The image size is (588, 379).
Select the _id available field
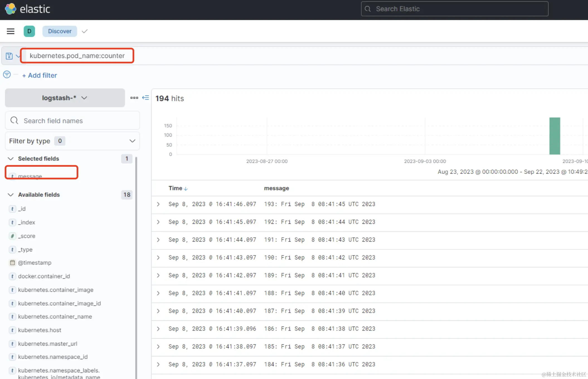point(22,209)
